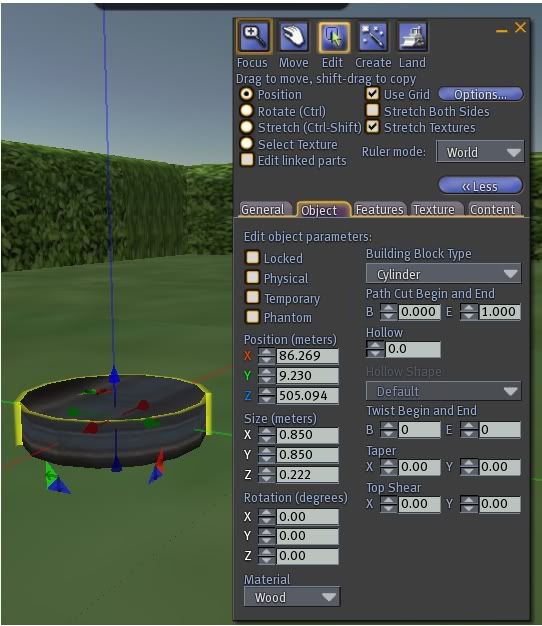Enable Stretch Both Sides checkbox
542x626 pixels.
(372, 110)
